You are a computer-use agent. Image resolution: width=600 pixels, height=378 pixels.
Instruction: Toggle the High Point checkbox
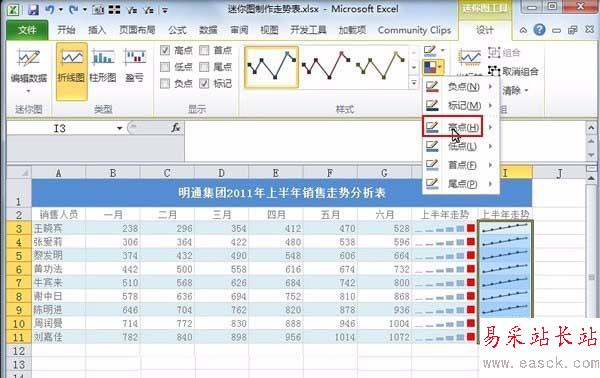165,50
